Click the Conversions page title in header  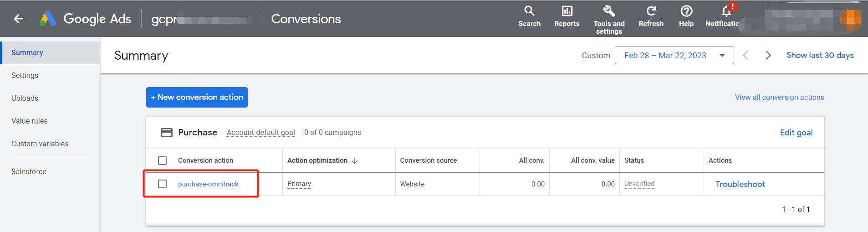[306, 19]
